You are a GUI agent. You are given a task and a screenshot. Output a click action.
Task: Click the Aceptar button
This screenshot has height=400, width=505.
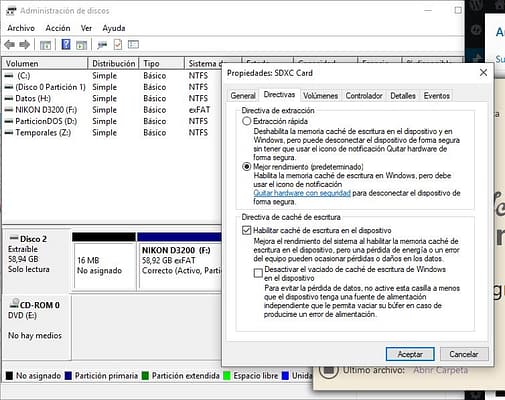pos(410,354)
